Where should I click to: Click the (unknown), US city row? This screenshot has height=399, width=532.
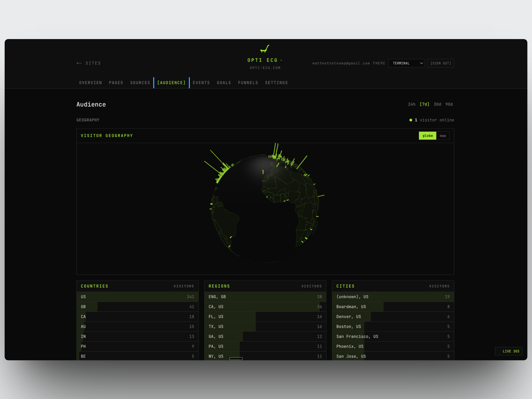pyautogui.click(x=393, y=297)
